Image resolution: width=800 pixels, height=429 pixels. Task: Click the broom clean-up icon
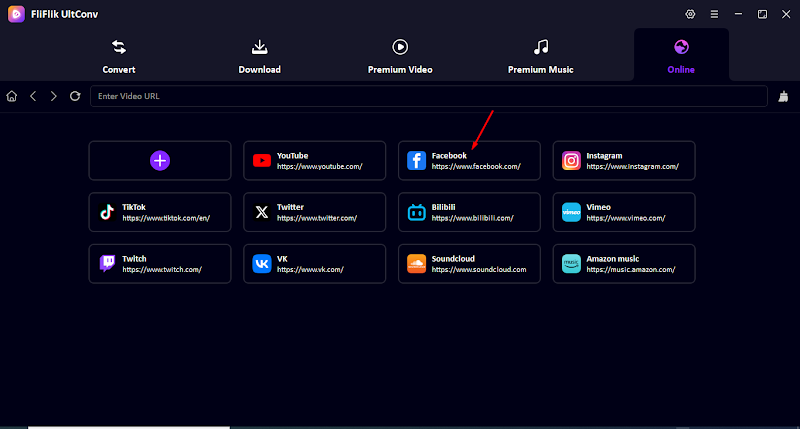[x=784, y=96]
